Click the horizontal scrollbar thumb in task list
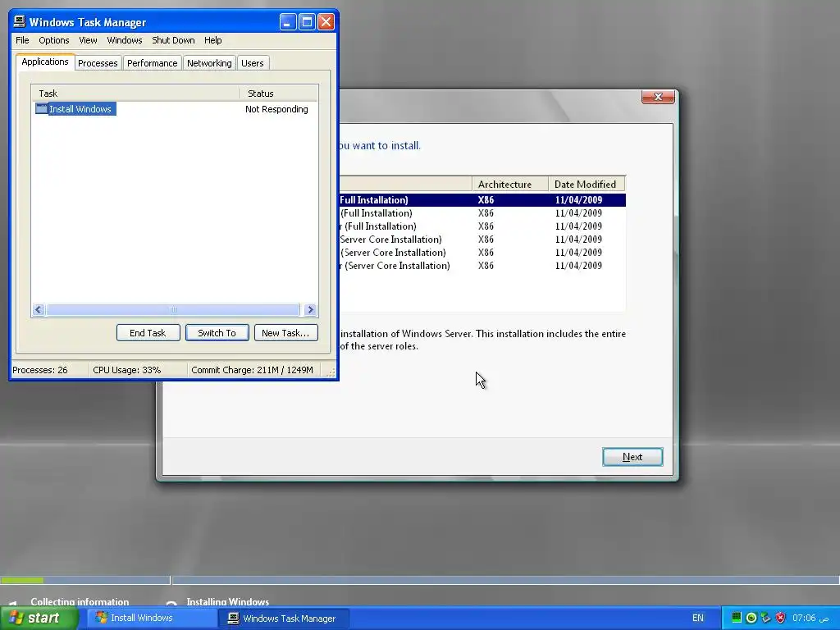 173,309
